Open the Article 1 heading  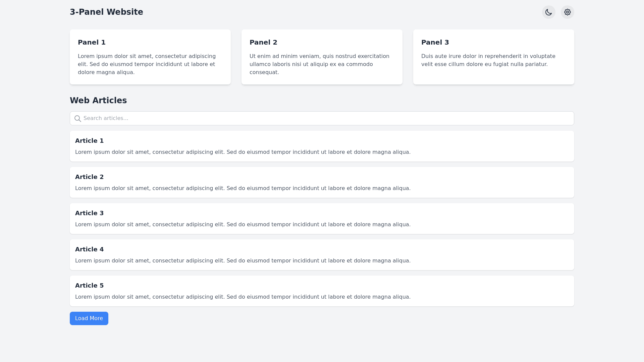point(89,141)
